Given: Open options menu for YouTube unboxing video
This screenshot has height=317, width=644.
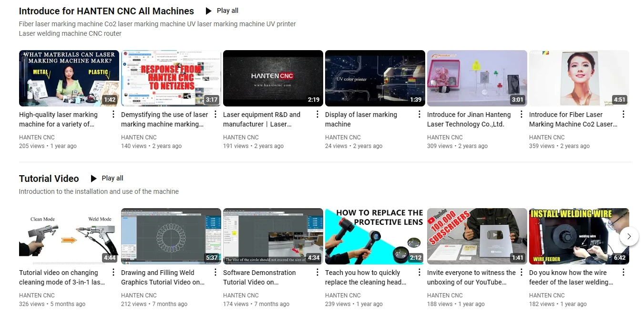Looking at the screenshot, I should click(x=521, y=273).
